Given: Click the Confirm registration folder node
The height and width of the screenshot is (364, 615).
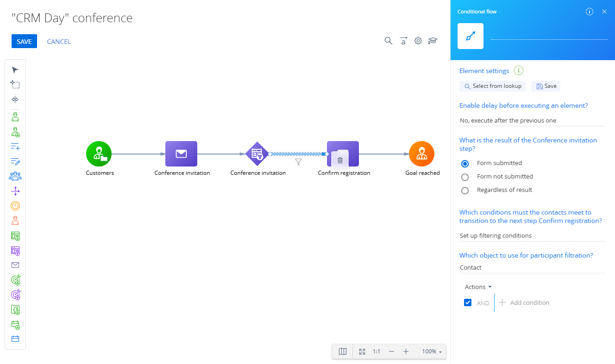Looking at the screenshot, I should click(x=343, y=154).
